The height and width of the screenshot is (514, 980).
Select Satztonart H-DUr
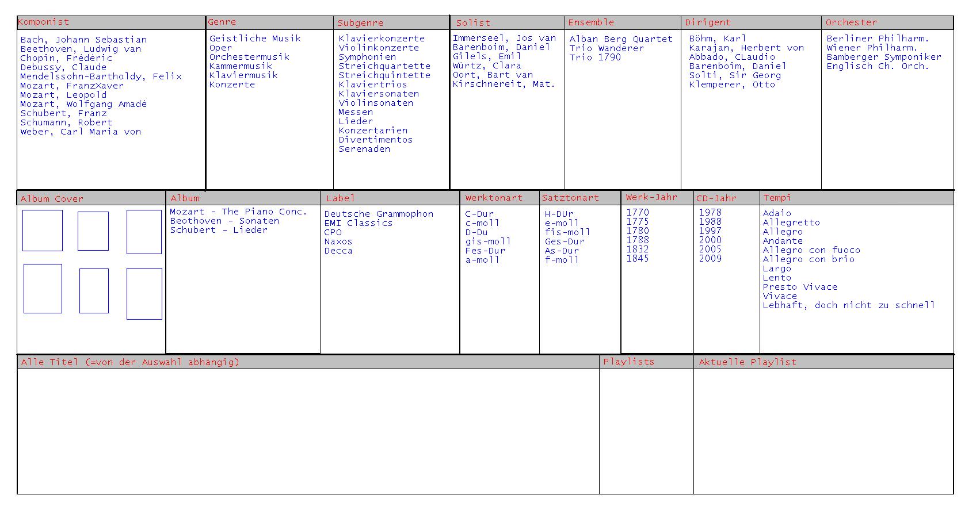(x=559, y=214)
